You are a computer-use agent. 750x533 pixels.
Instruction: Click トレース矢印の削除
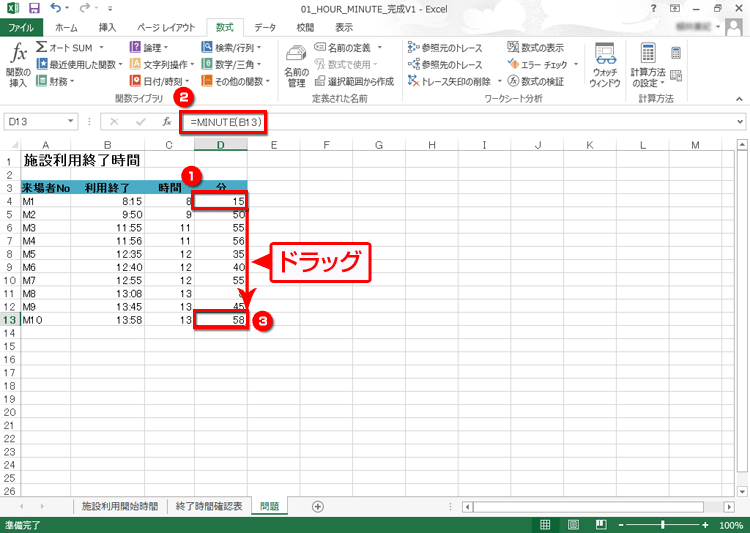coord(450,81)
